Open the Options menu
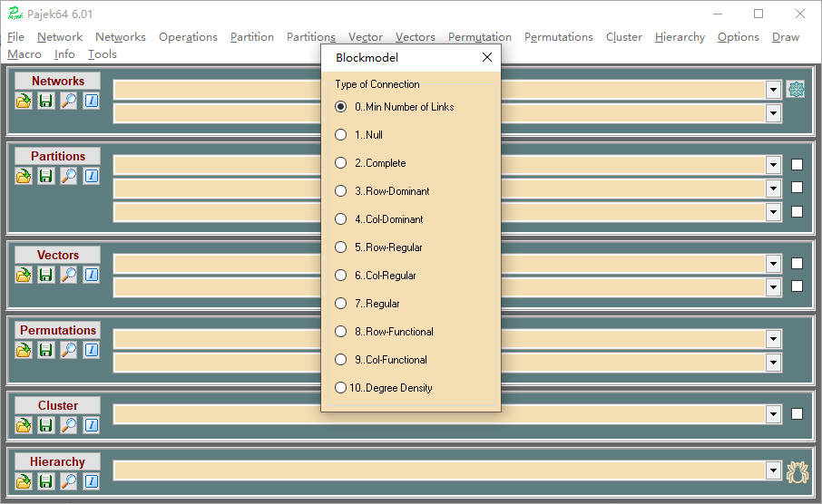Screen dimensions: 822x504 739,36
